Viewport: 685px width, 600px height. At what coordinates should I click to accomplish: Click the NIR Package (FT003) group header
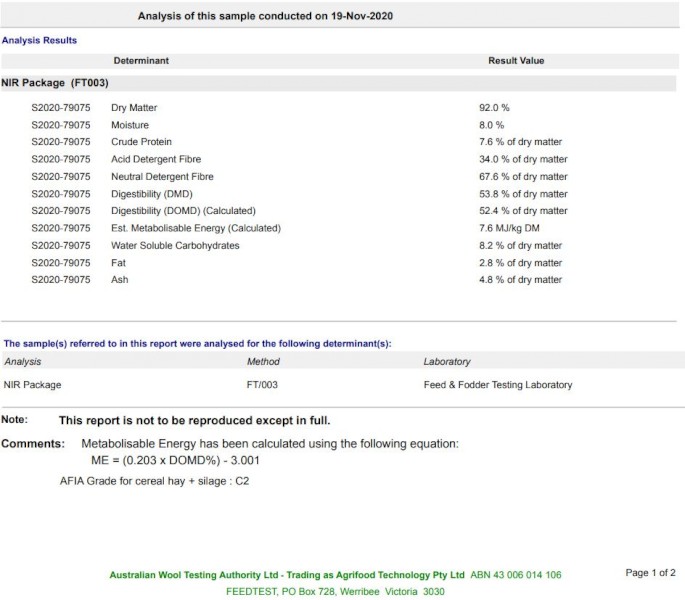coord(56,83)
